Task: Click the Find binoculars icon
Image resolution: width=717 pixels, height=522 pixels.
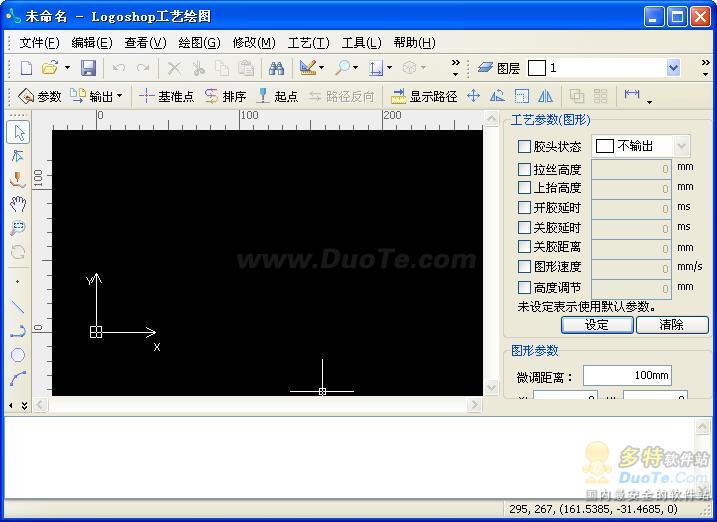Action: [x=274, y=68]
